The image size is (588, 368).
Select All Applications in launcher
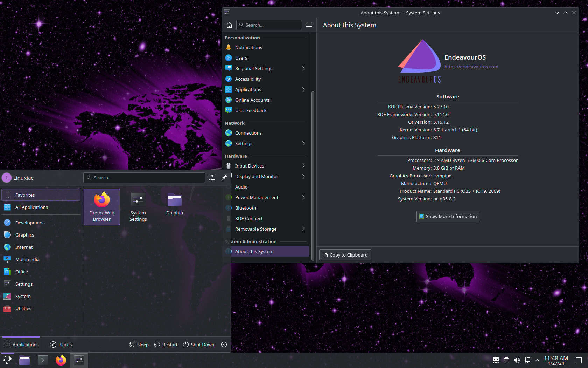[41, 207]
